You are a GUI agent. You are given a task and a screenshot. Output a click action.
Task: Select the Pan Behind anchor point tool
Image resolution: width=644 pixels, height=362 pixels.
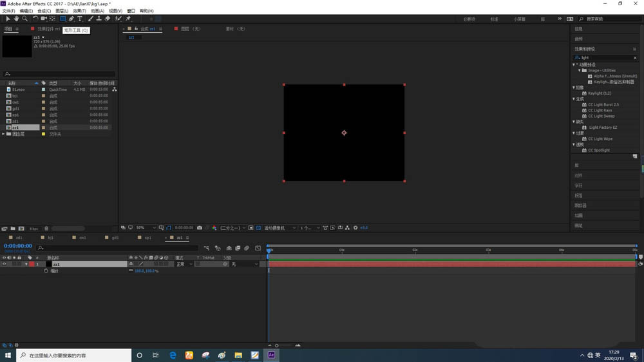[x=53, y=19]
